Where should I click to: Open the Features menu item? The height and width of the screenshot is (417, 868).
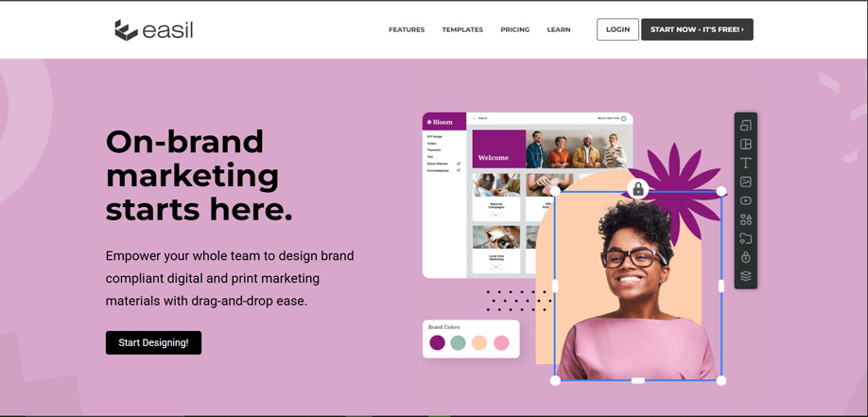407,30
